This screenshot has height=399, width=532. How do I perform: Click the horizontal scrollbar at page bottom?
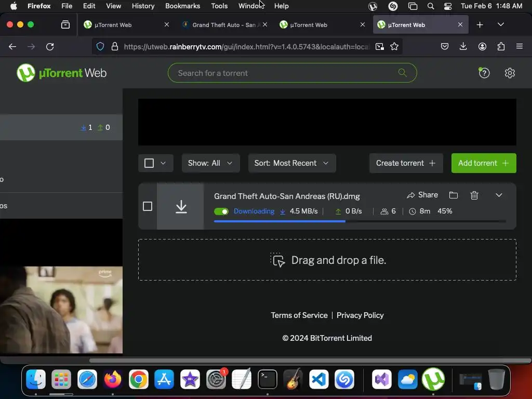[x=310, y=361]
